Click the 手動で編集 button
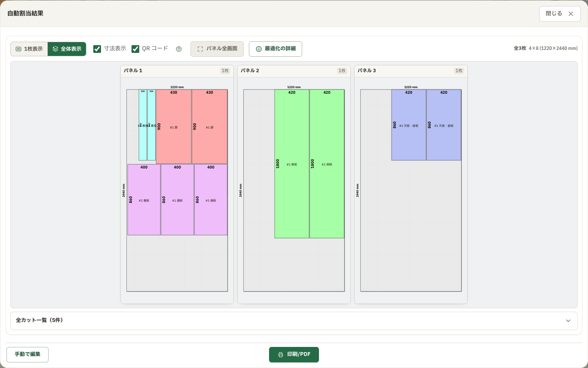Screen dimensions: 588x368 click(28, 355)
